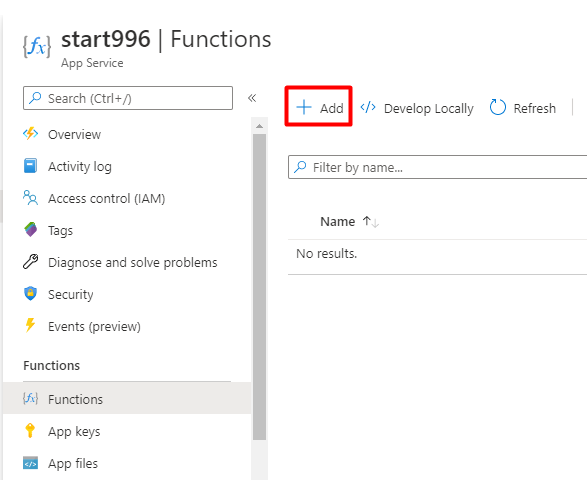Image resolution: width=587 pixels, height=480 pixels.
Task: Open App files menu item
Action: [x=127, y=463]
